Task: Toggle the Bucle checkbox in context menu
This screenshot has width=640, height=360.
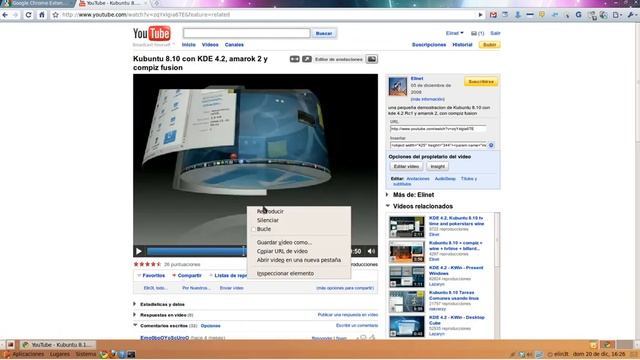Action: coord(253,229)
